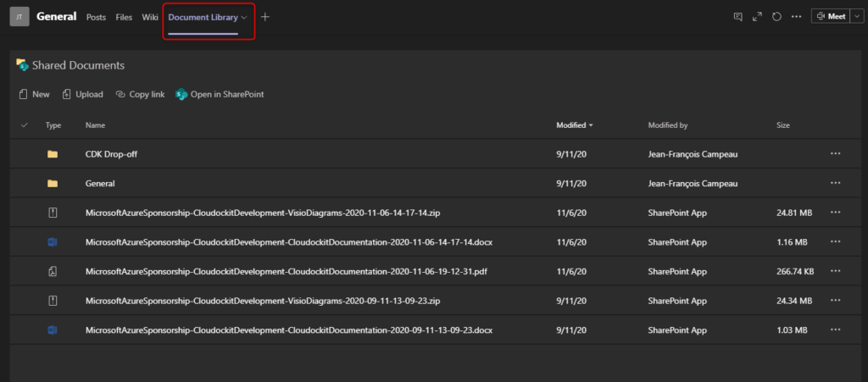Reload the tab with refresh icon
This screenshot has width=868, height=382.
click(x=776, y=17)
